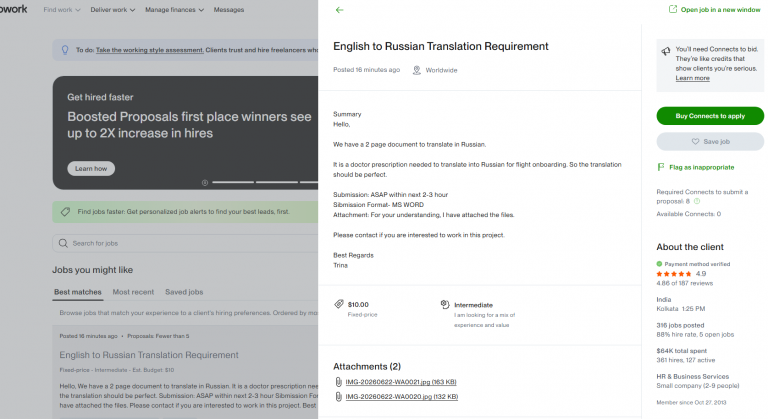Image resolution: width=768 pixels, height=419 pixels.
Task: Click the info icon beside required Connects
Action: click(697, 201)
